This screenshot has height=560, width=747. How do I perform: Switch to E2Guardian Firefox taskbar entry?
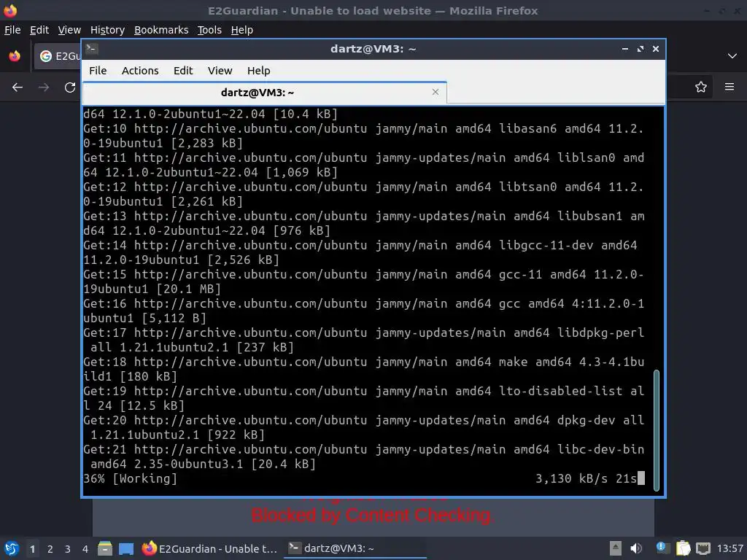209,548
